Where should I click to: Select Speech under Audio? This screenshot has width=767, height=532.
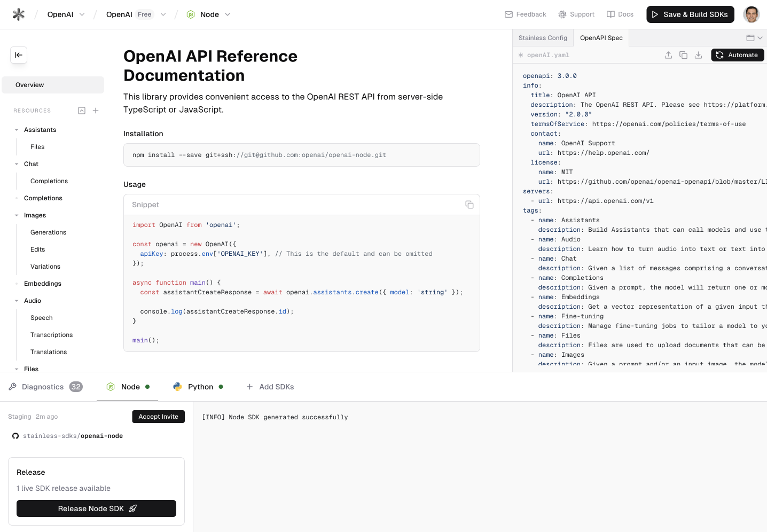(x=41, y=318)
